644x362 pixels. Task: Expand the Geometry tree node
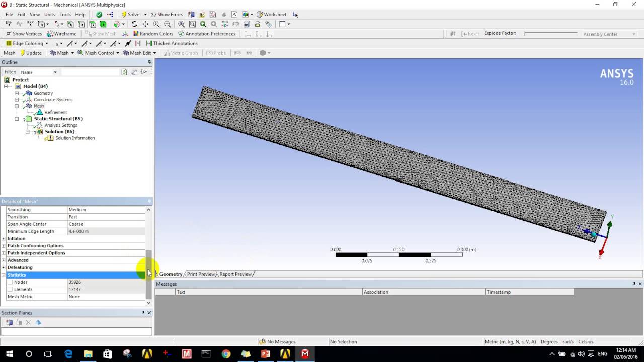pos(17,93)
